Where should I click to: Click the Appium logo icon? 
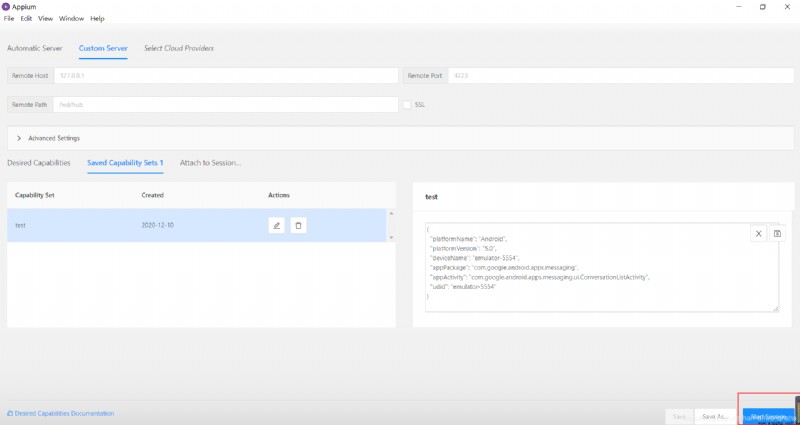[x=6, y=7]
